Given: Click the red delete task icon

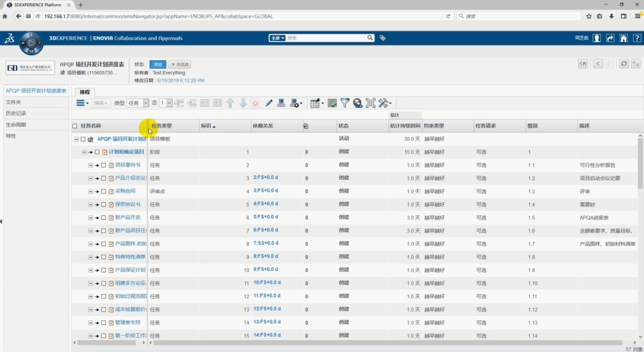Looking at the screenshot, I should (x=255, y=103).
